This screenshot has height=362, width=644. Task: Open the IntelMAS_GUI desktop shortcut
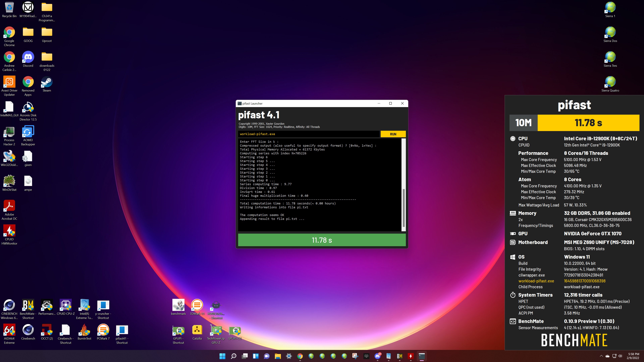(x=9, y=109)
